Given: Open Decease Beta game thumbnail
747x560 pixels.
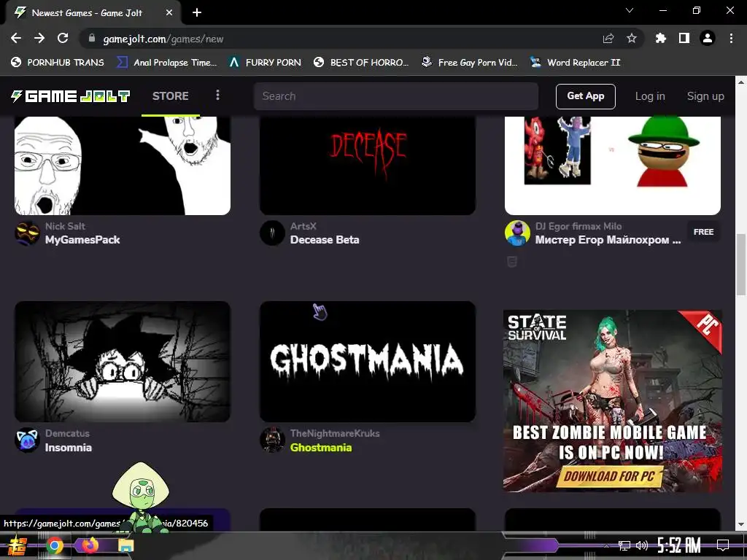Looking at the screenshot, I should point(368,166).
